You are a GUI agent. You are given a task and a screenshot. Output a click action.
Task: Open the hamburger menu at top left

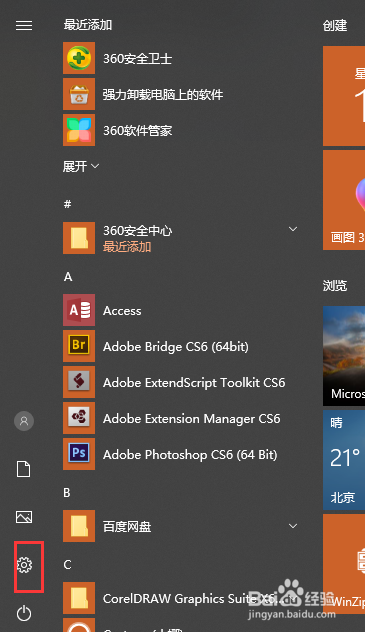click(x=24, y=25)
